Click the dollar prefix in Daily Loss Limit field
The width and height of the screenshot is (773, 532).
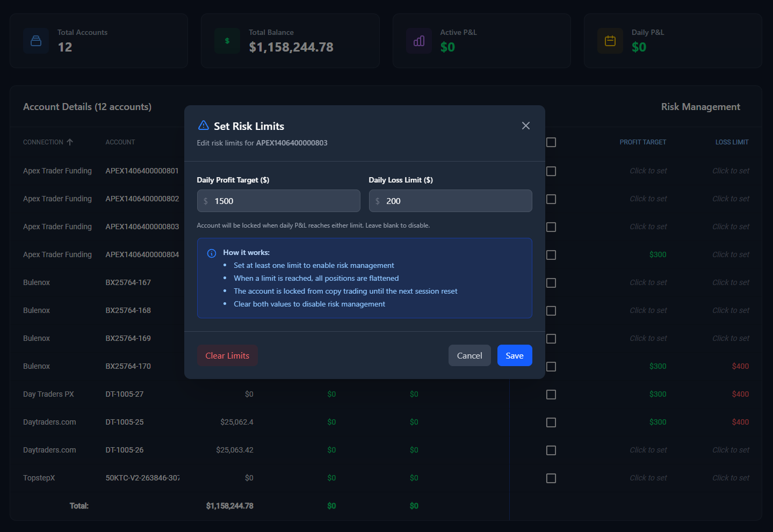coord(377,201)
